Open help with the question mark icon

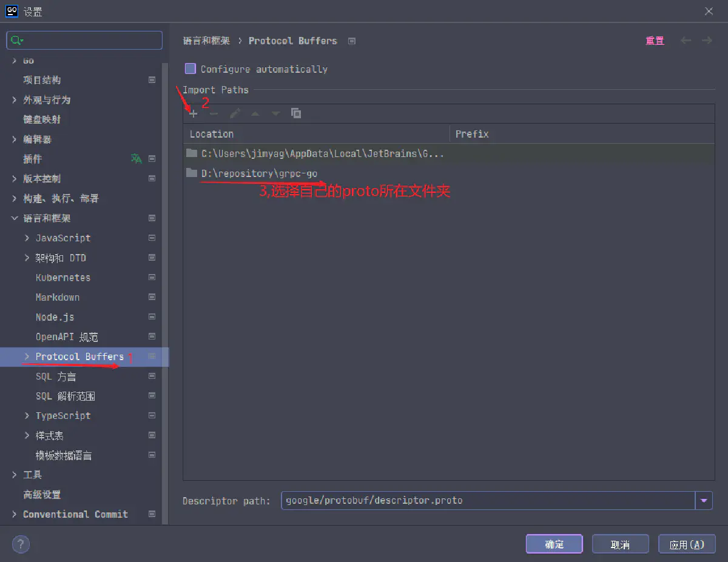pos(21,544)
